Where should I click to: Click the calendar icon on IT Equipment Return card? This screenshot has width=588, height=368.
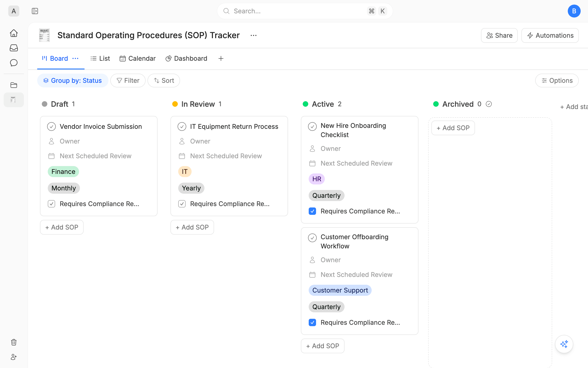point(182,156)
